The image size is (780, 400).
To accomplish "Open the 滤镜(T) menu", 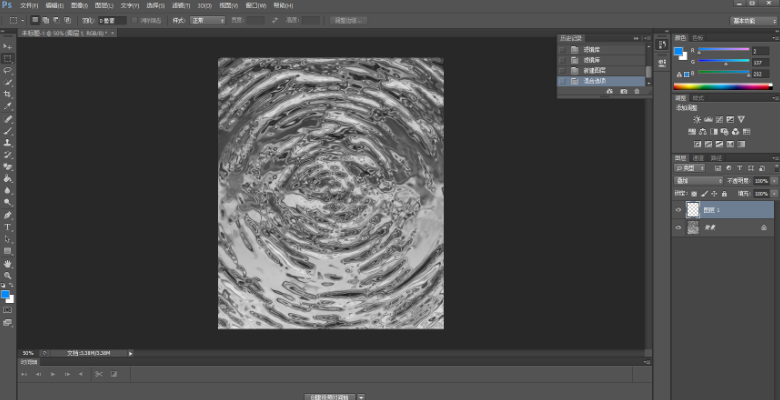I will [x=181, y=5].
